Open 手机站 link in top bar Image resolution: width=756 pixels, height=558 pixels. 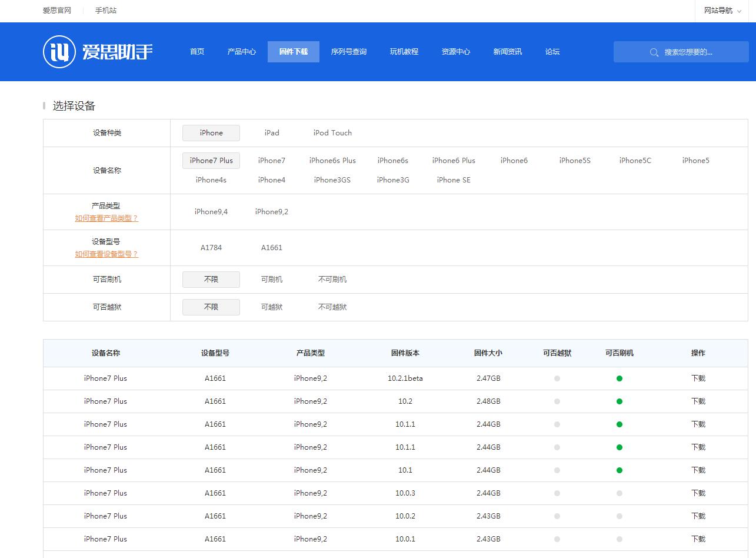(x=106, y=11)
